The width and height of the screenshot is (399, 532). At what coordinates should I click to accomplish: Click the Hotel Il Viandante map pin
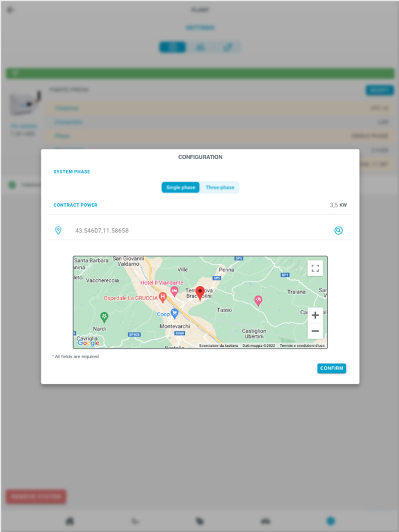174,291
